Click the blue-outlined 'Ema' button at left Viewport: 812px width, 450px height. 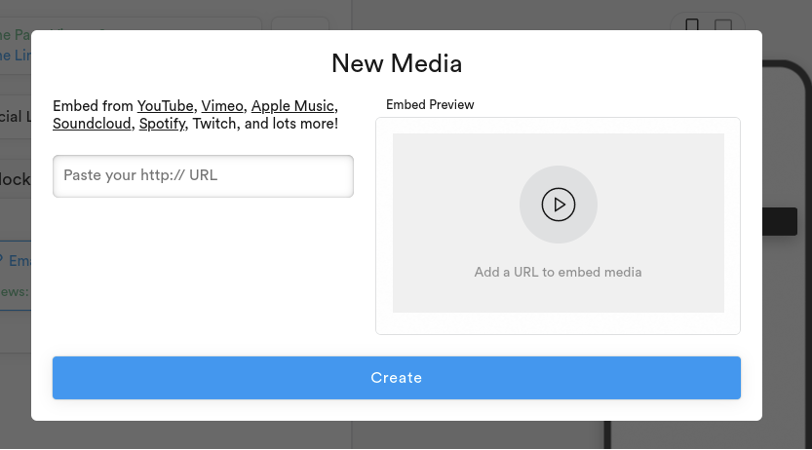15,261
